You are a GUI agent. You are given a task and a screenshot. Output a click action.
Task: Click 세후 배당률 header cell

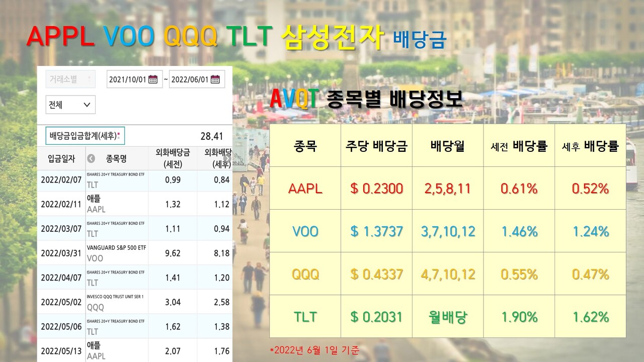590,145
